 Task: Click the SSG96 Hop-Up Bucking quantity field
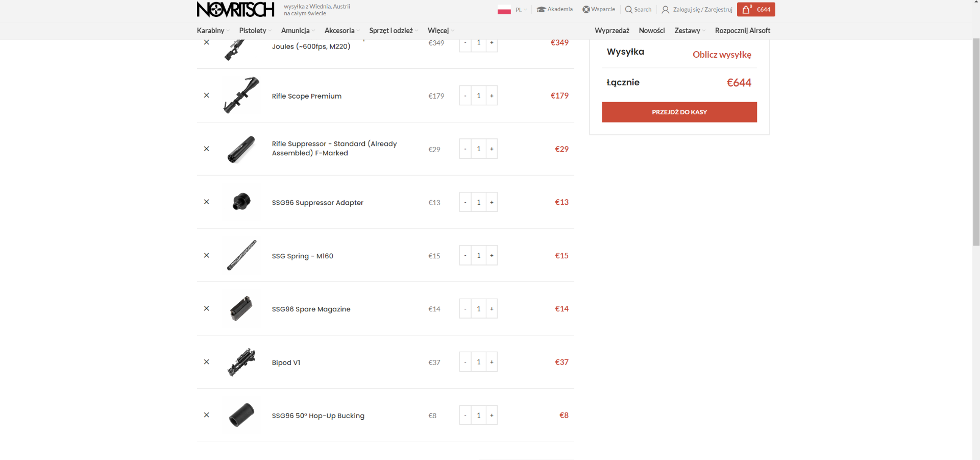478,416
